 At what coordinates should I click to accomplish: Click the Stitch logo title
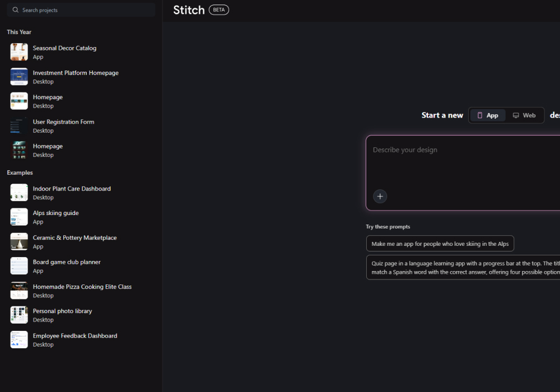pyautogui.click(x=189, y=10)
